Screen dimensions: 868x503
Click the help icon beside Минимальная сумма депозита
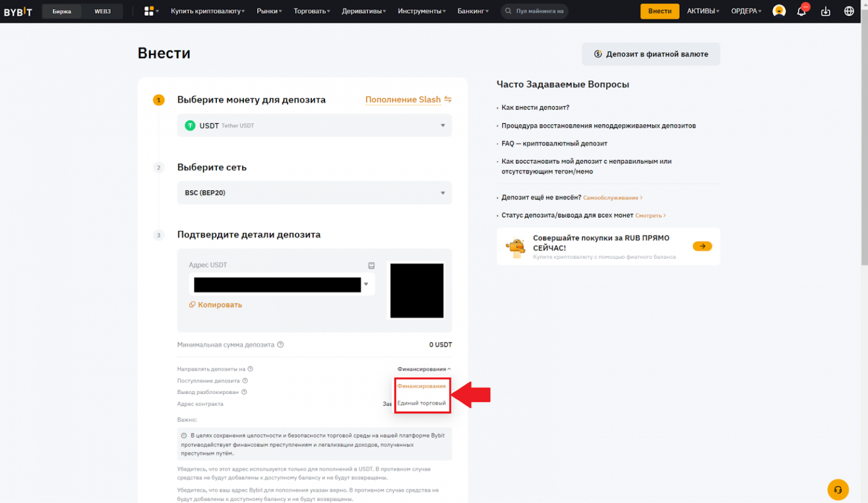pos(281,344)
